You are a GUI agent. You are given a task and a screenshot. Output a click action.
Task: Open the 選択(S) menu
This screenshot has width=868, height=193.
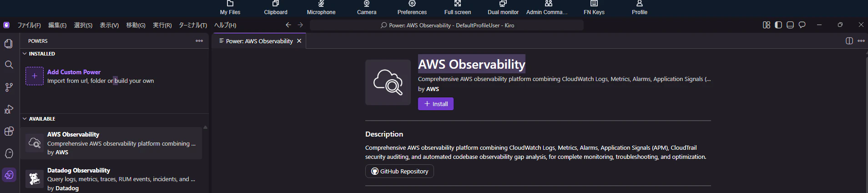(x=83, y=25)
